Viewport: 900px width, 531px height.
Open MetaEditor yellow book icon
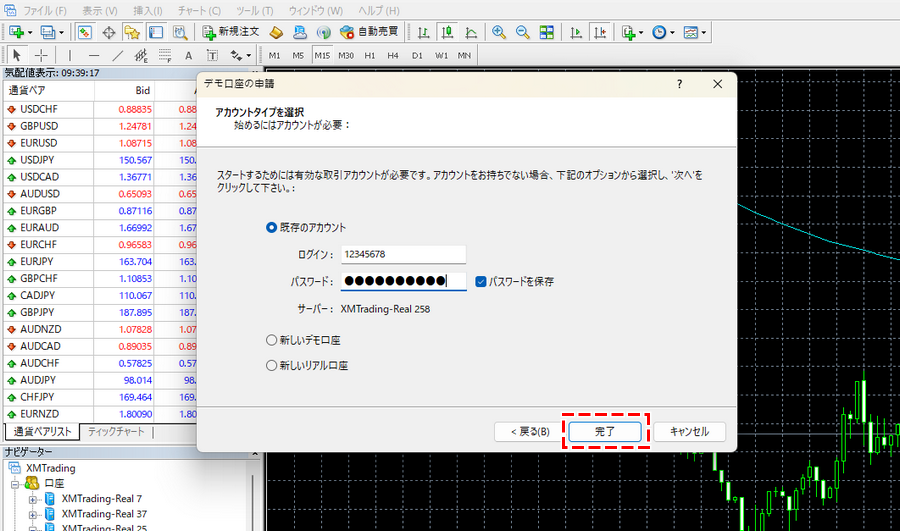pos(276,32)
